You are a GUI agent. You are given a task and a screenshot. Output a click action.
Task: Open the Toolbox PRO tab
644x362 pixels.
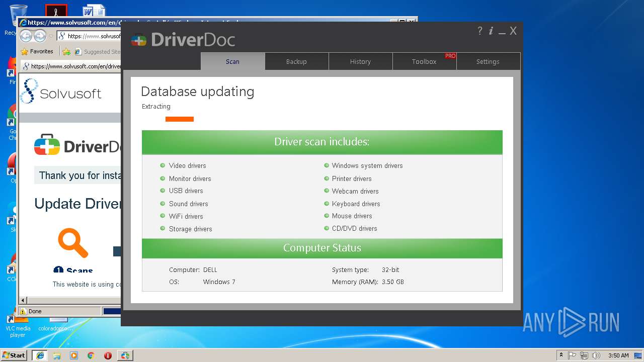coord(424,61)
